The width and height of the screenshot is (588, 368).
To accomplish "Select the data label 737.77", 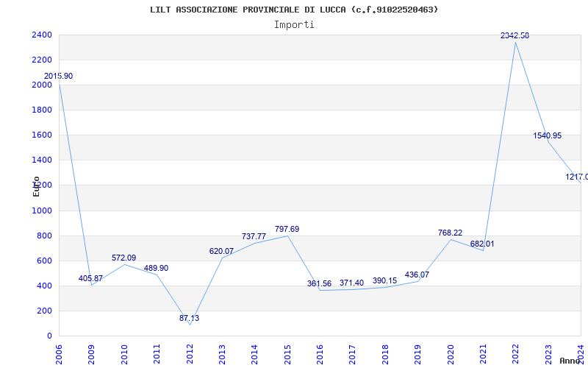I will (254, 236).
